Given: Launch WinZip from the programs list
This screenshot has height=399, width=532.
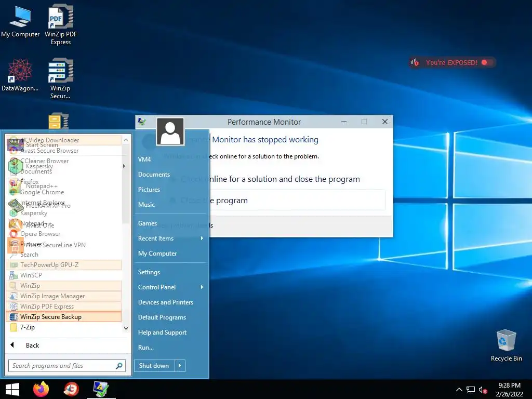Looking at the screenshot, I should click(x=64, y=286).
